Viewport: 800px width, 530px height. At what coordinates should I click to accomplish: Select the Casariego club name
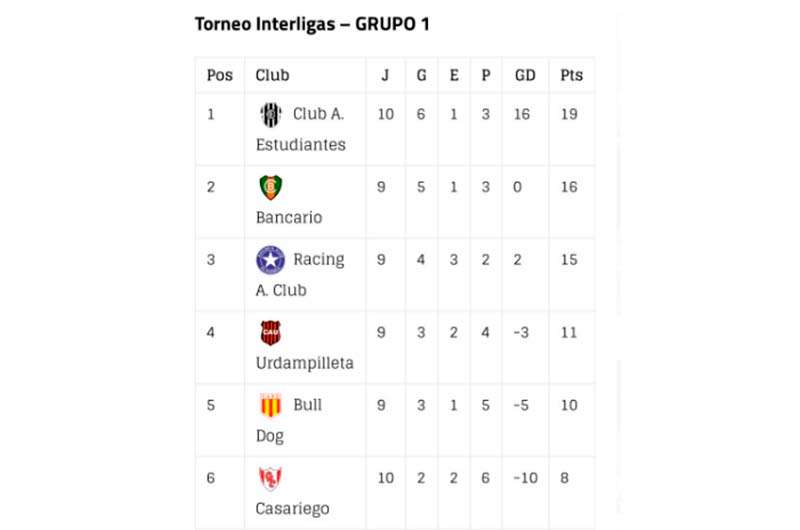292,509
